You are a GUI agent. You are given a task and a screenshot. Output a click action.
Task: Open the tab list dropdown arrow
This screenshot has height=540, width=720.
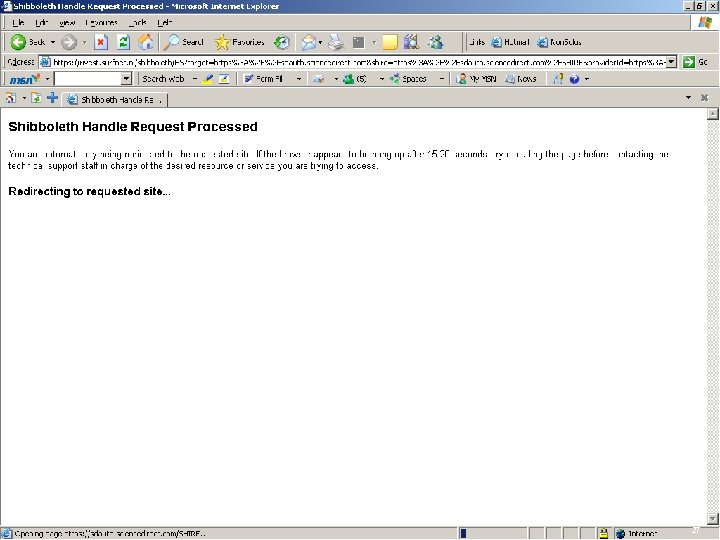coord(688,97)
